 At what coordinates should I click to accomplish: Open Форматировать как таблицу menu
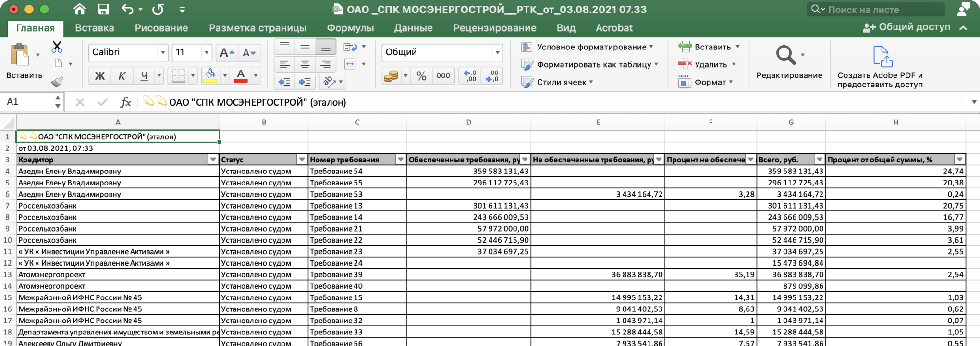click(x=589, y=64)
